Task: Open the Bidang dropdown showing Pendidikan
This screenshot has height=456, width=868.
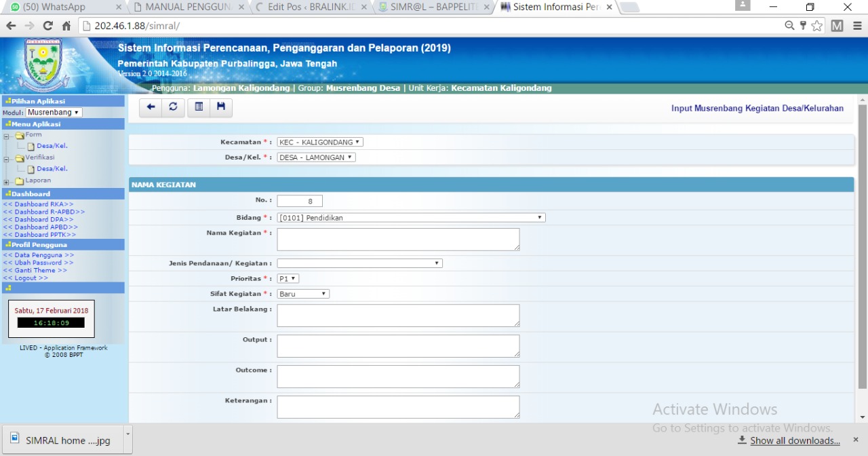Action: pyautogui.click(x=411, y=218)
